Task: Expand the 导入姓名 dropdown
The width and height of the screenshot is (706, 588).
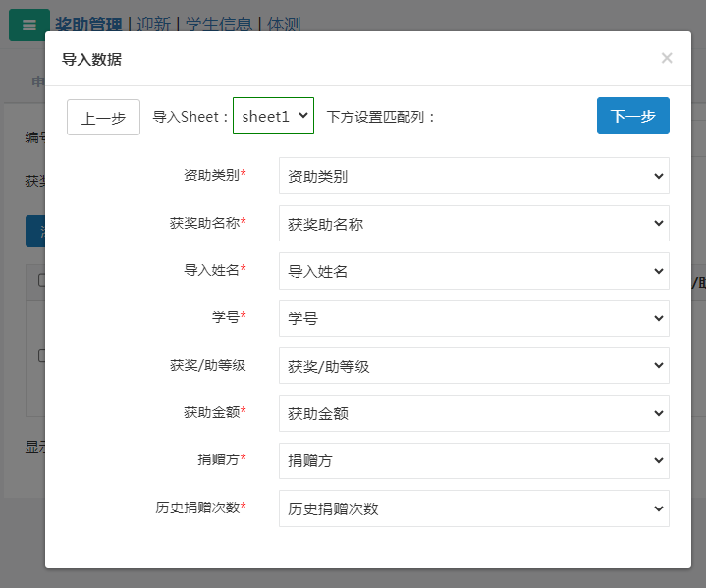Action: 473,271
